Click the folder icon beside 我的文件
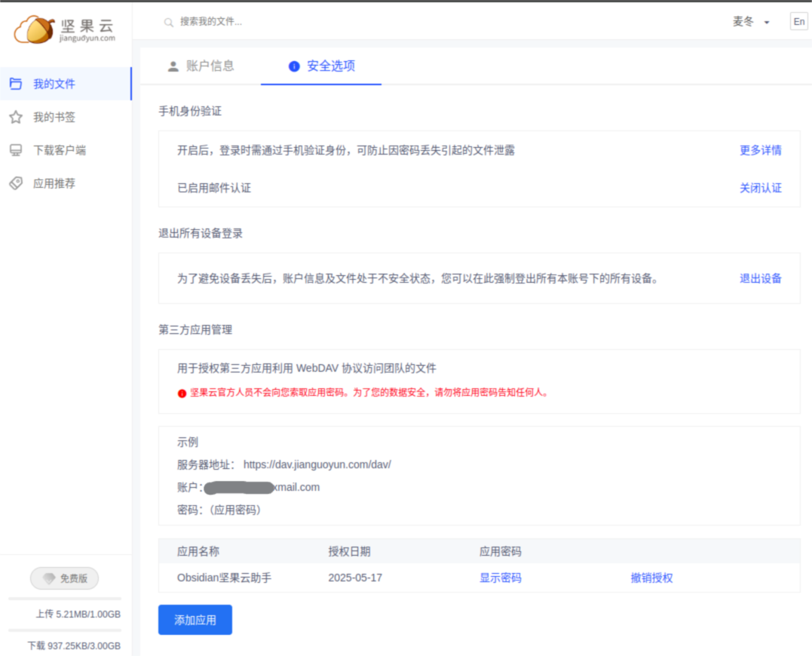 [x=16, y=84]
